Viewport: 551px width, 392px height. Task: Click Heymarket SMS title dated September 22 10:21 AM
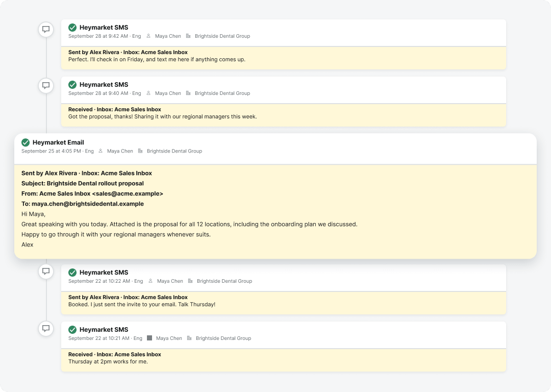click(x=104, y=330)
